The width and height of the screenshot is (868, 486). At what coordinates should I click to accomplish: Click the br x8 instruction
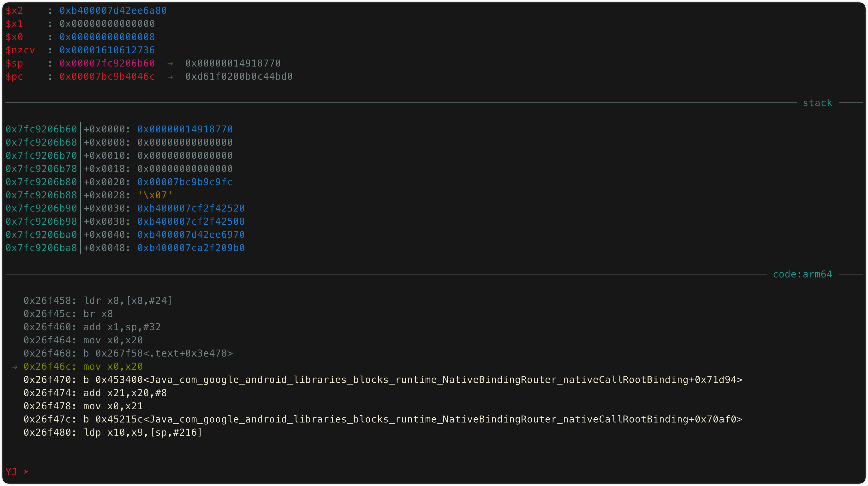(98, 314)
